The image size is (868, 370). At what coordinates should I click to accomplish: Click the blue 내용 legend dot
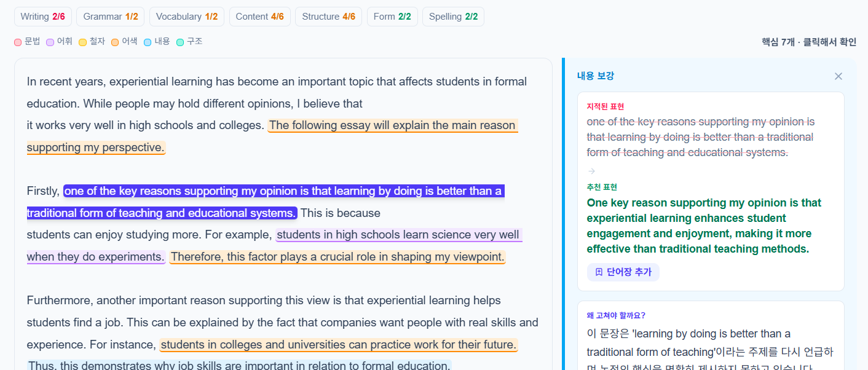pyautogui.click(x=148, y=42)
